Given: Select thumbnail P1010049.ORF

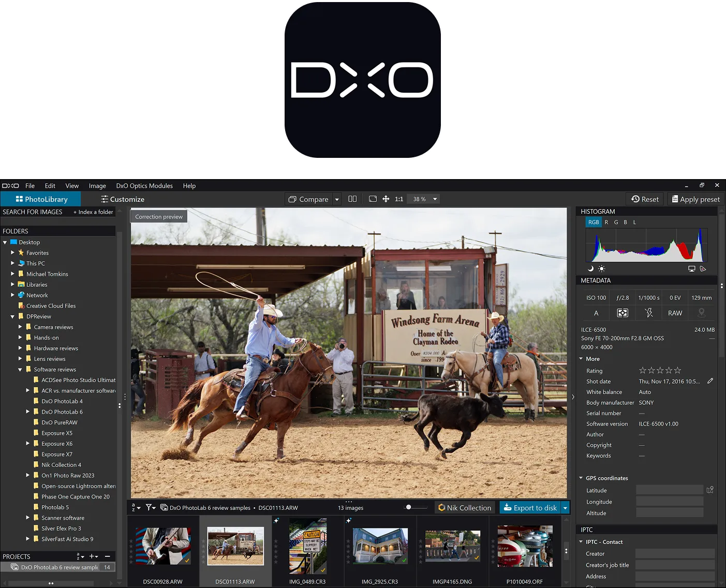Looking at the screenshot, I should point(525,546).
